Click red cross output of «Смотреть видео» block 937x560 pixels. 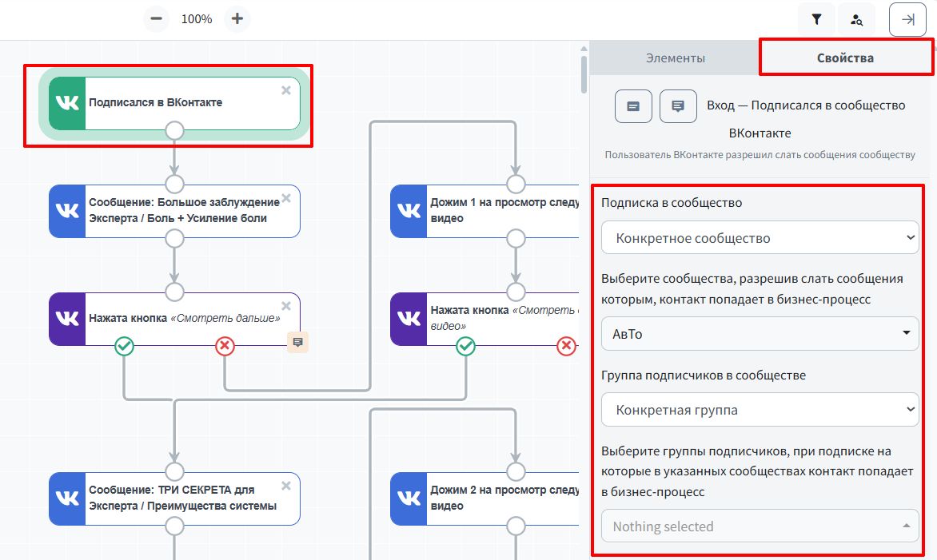pos(567,346)
